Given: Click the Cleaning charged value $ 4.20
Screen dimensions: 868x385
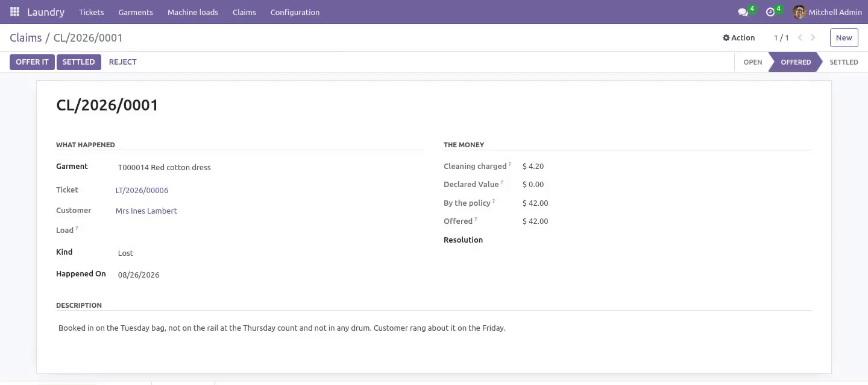Looking at the screenshot, I should click(x=533, y=167).
